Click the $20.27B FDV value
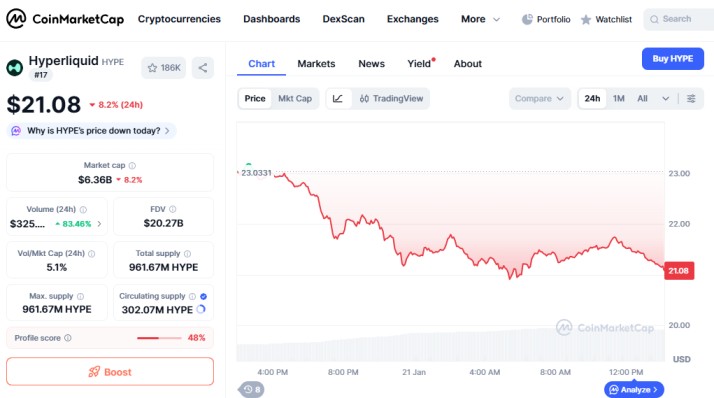 click(163, 223)
